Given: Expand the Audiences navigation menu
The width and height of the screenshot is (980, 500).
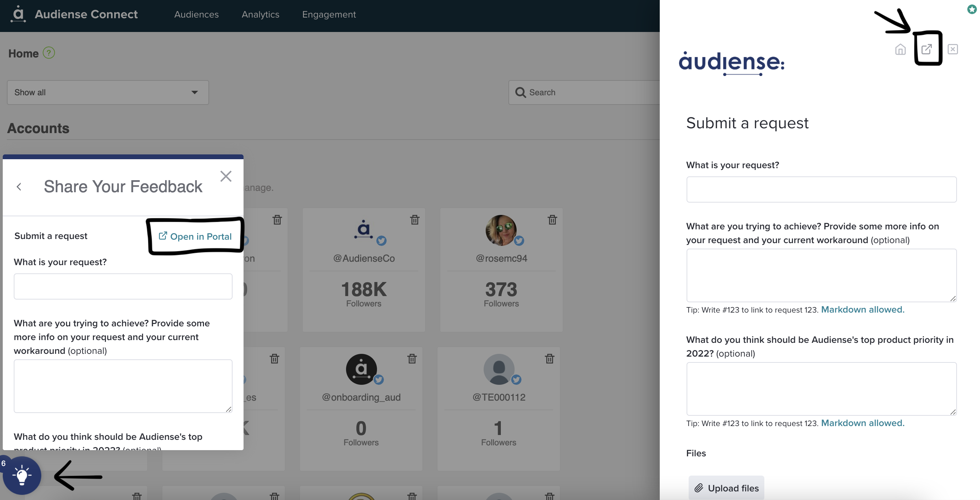Looking at the screenshot, I should [x=196, y=13].
